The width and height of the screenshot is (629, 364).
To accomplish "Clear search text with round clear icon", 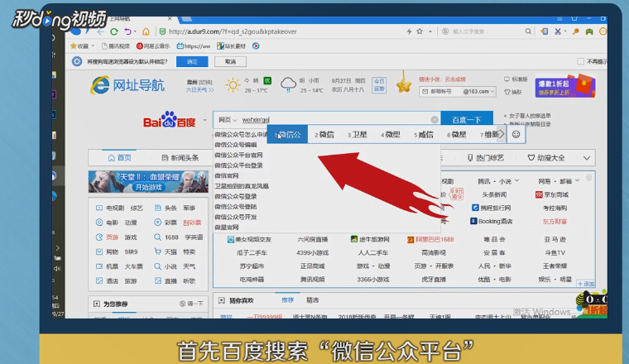I will point(435,120).
